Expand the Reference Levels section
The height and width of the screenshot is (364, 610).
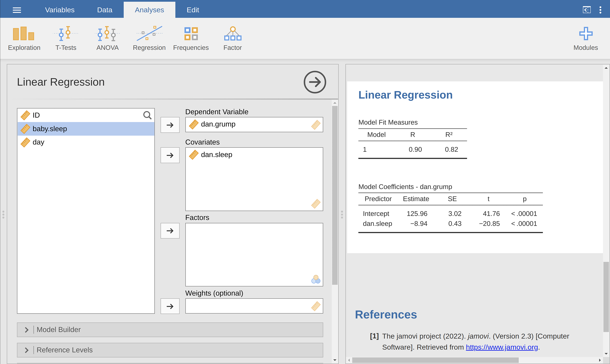click(170, 350)
